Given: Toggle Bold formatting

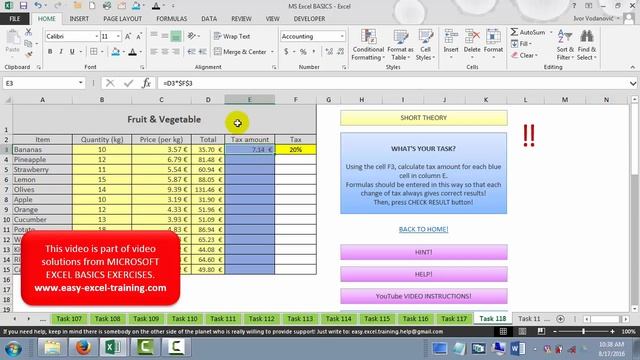Looking at the screenshot, I should 50,52.
